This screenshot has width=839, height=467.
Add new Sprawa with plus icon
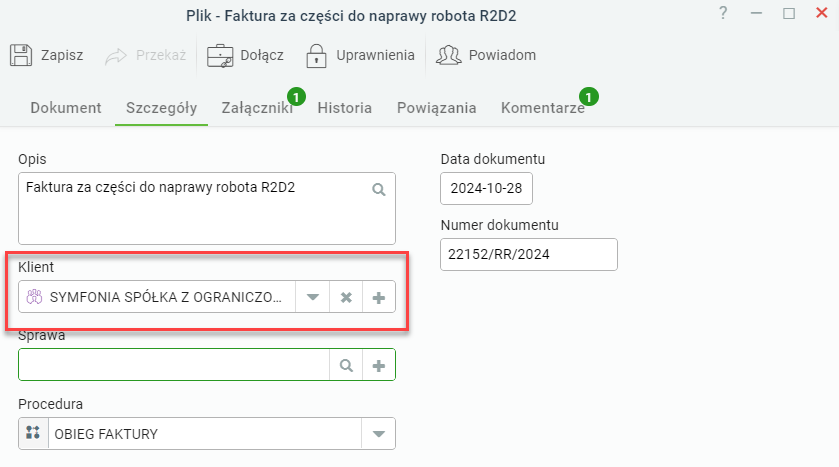point(379,365)
